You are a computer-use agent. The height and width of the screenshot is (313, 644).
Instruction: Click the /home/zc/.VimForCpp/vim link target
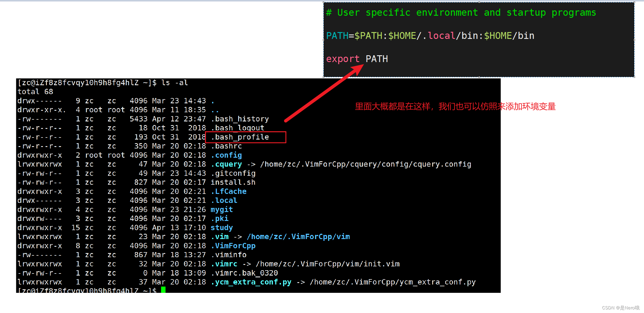click(298, 237)
